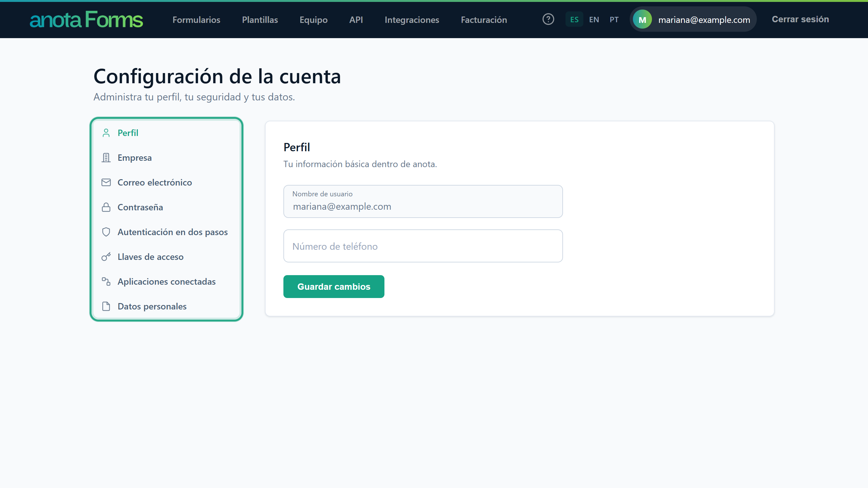Focus the Número de teléfono field
868x488 pixels.
coord(423,246)
